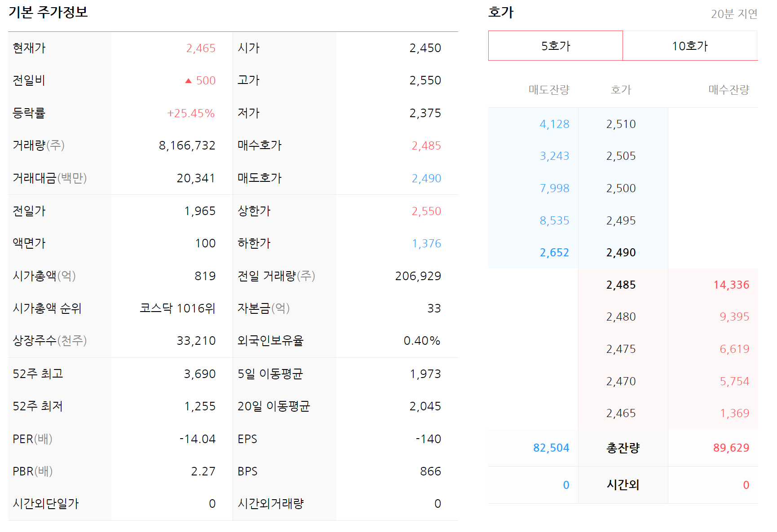Image resolution: width=777 pixels, height=532 pixels.
Task: Click trading value 20,341
Action: pos(196,178)
